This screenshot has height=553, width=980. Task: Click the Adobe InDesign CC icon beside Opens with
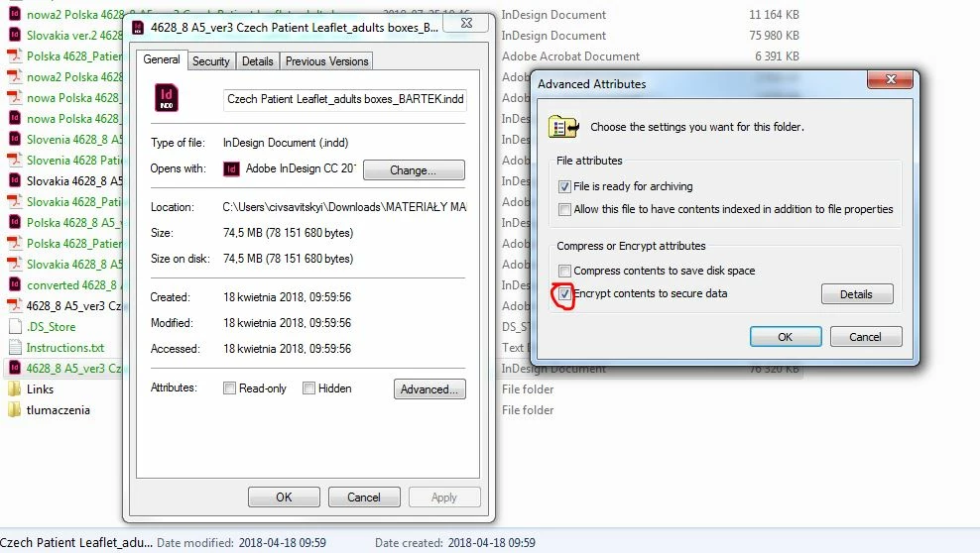click(x=231, y=168)
